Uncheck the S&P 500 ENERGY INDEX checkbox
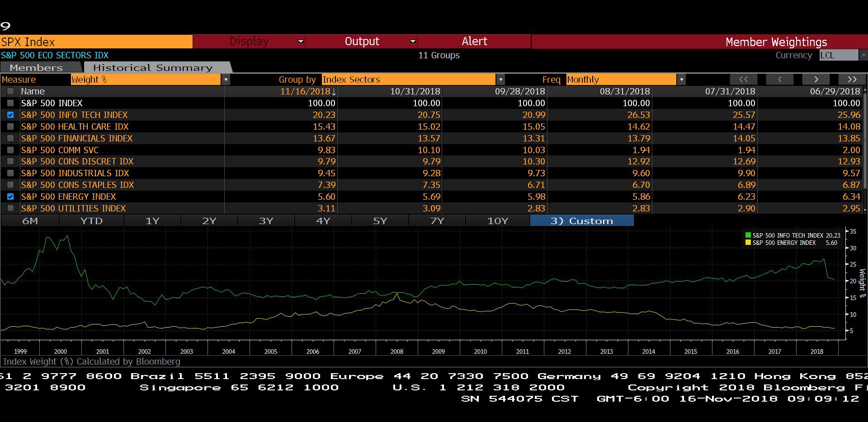868x422 pixels. [x=10, y=197]
